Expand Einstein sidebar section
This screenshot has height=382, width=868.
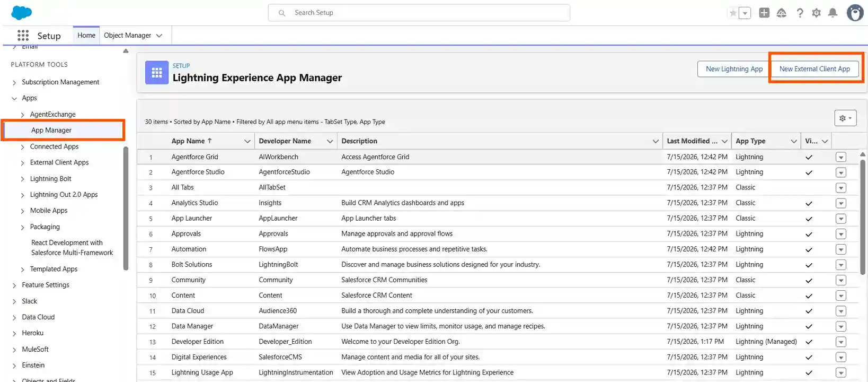click(14, 366)
